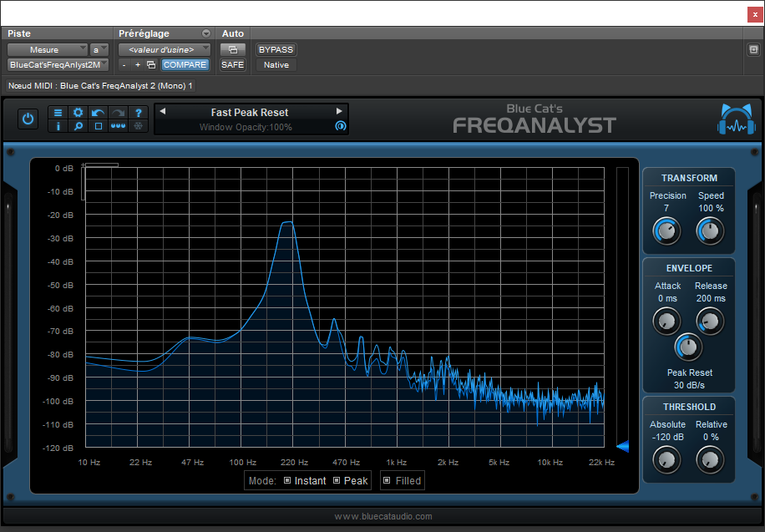Click the Precision value 7

click(666, 208)
